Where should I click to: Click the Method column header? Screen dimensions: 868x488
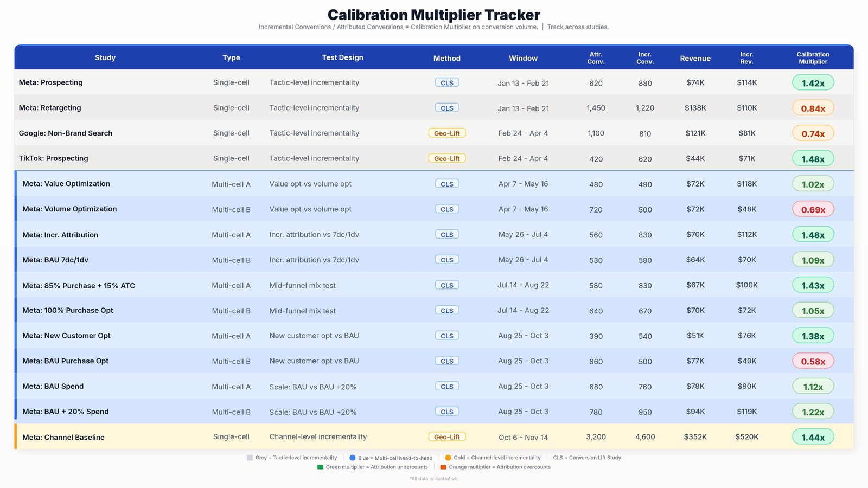coord(446,58)
